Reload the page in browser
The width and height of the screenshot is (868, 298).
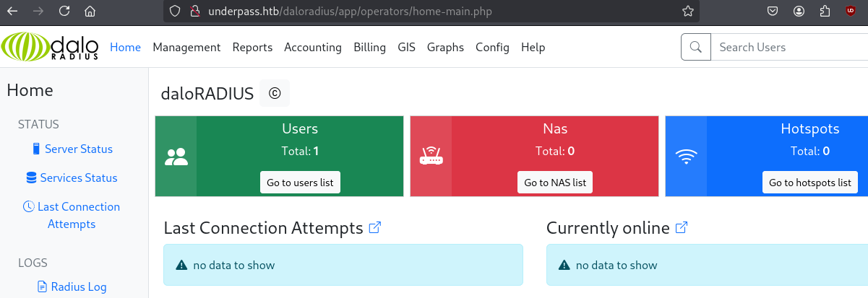pos(64,12)
